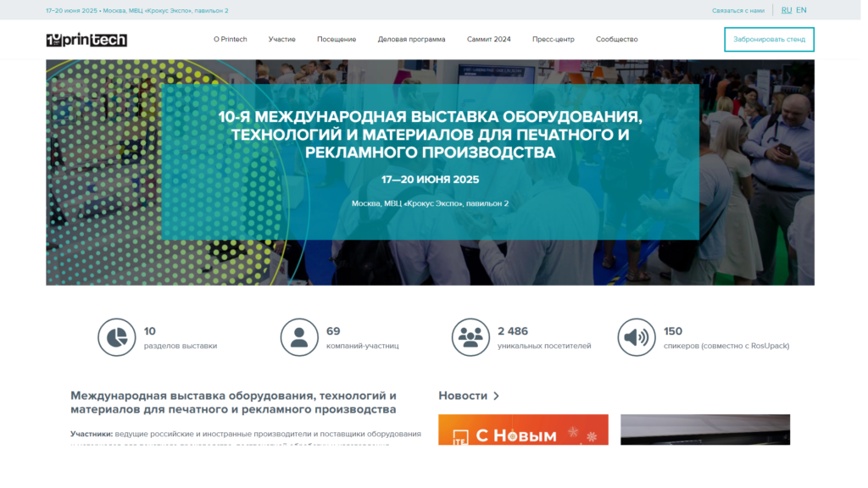This screenshot has height=488, width=868.
Task: Click the teal exhibition title banner
Action: coord(430,161)
